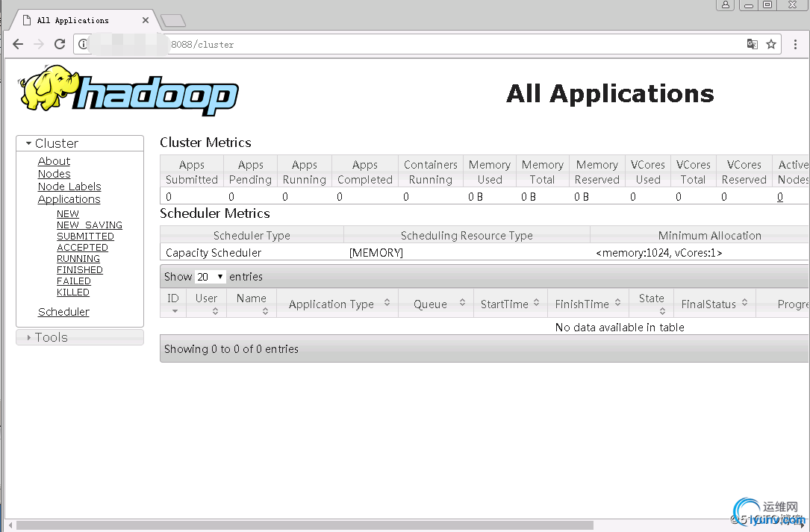The width and height of the screenshot is (810, 532).
Task: Sort table by StartTime column
Action: tap(510, 304)
